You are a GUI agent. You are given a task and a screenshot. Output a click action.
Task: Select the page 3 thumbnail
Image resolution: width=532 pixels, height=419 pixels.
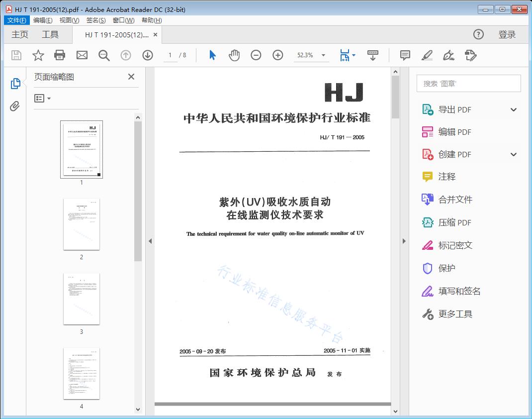coord(82,299)
